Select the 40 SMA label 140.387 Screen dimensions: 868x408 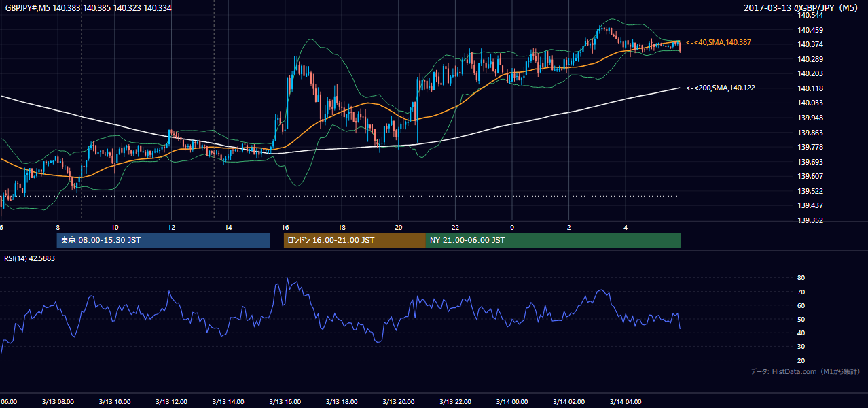coord(719,42)
